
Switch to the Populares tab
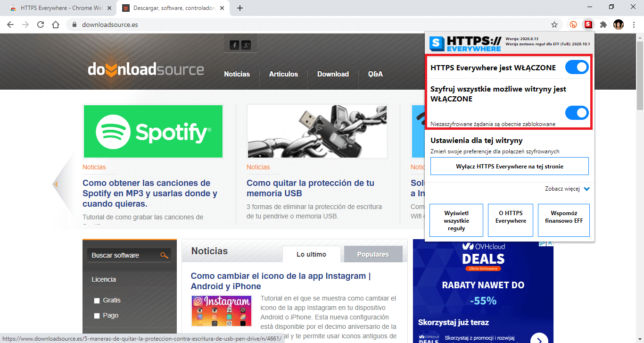[x=373, y=254]
